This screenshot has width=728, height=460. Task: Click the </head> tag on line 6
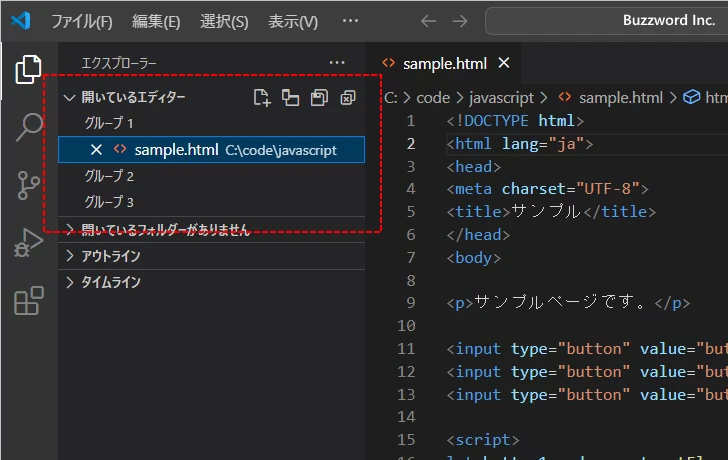pyautogui.click(x=478, y=235)
